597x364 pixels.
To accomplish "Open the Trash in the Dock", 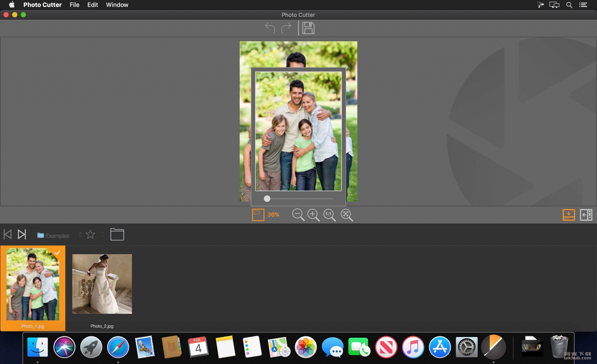I will point(559,347).
